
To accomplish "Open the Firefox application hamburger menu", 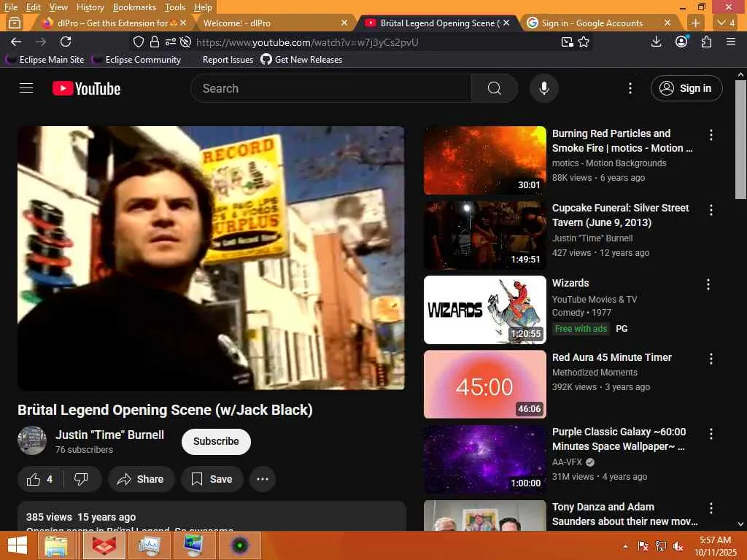I will pyautogui.click(x=731, y=42).
